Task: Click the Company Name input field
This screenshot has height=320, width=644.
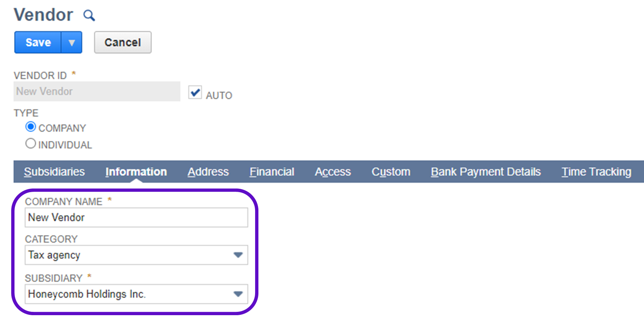Action: coord(136,217)
